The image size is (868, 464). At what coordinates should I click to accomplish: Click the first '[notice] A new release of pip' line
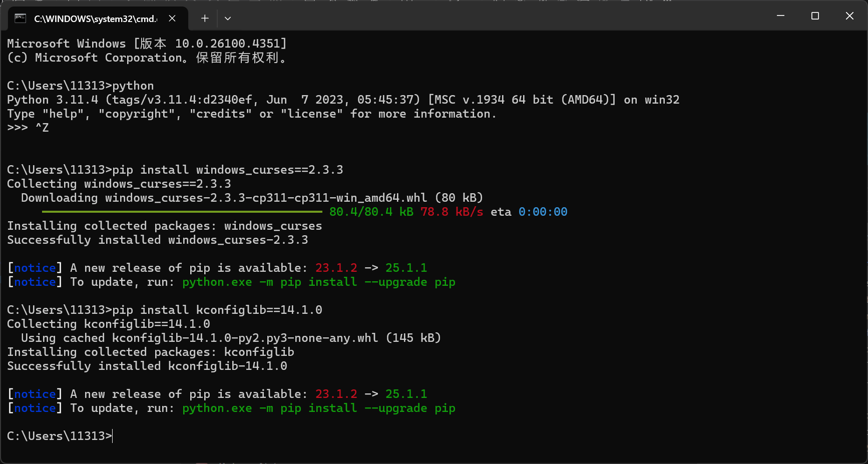tap(217, 268)
